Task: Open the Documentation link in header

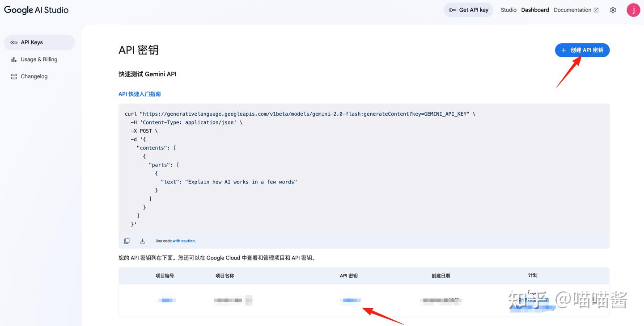Action: coord(576,10)
